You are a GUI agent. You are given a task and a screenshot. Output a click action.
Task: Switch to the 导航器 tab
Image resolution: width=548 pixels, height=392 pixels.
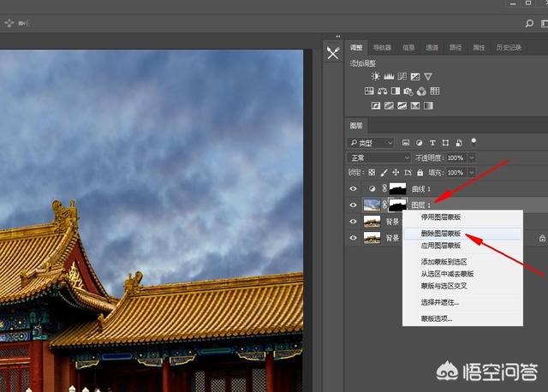tap(382, 48)
